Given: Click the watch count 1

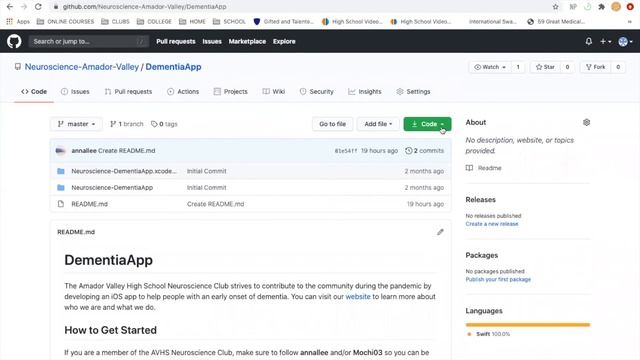Looking at the screenshot, I should (518, 67).
